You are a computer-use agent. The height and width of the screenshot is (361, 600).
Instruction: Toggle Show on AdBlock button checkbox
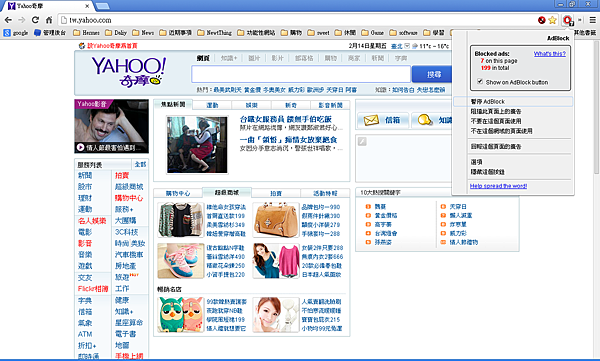[x=480, y=81]
